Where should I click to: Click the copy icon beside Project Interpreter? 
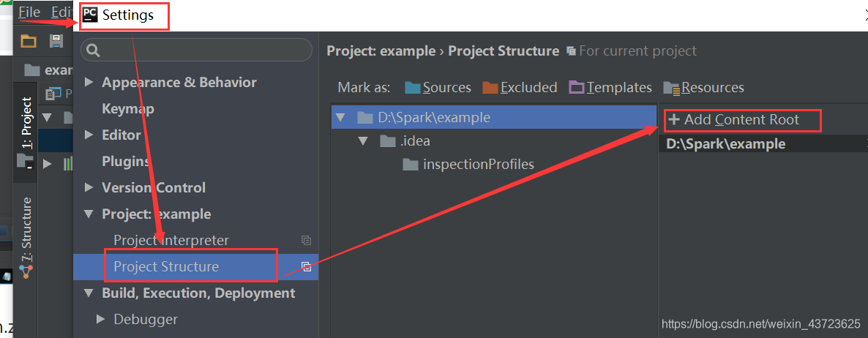click(306, 241)
